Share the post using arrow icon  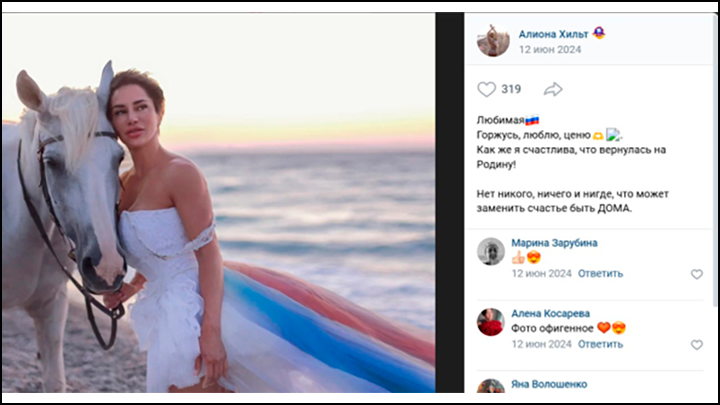point(553,89)
